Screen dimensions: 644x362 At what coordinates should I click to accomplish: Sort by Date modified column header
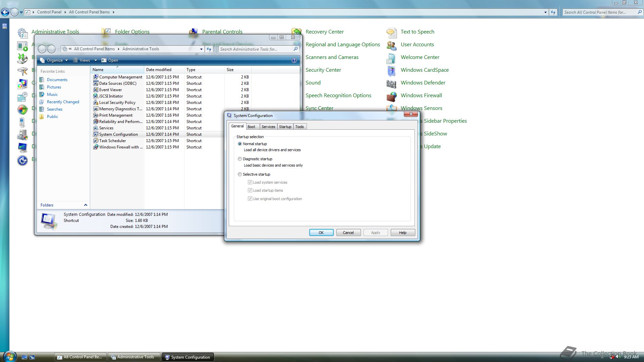pyautogui.click(x=164, y=70)
